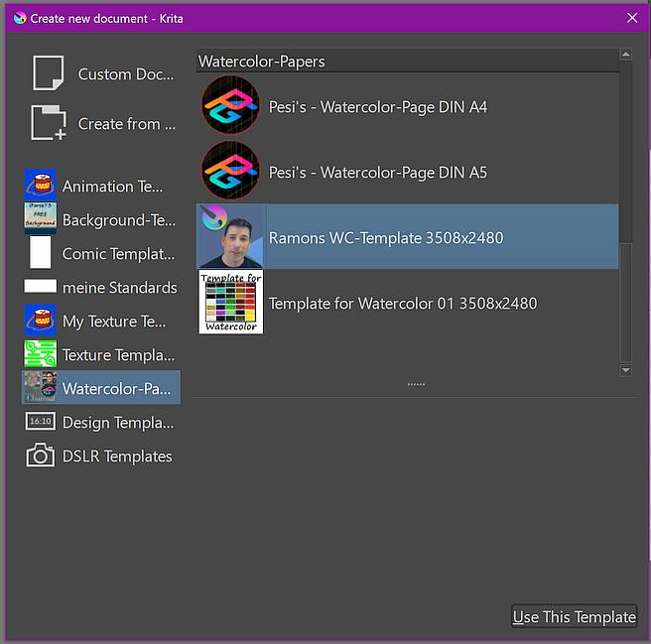Select the Animation Te... category

point(112,187)
